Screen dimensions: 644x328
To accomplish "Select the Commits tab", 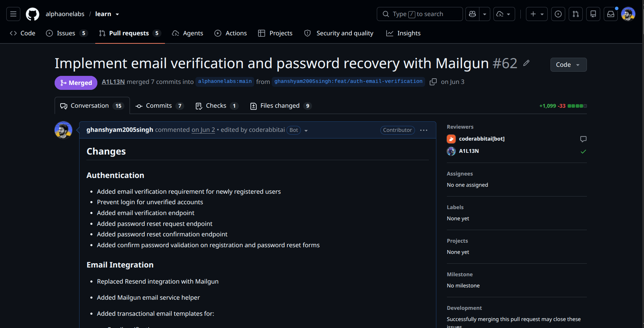I will [159, 106].
